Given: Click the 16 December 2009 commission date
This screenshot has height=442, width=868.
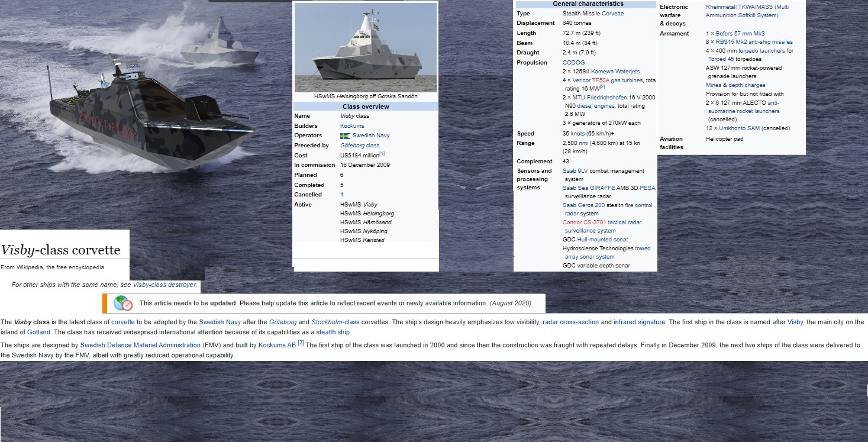Looking at the screenshot, I should (366, 165).
